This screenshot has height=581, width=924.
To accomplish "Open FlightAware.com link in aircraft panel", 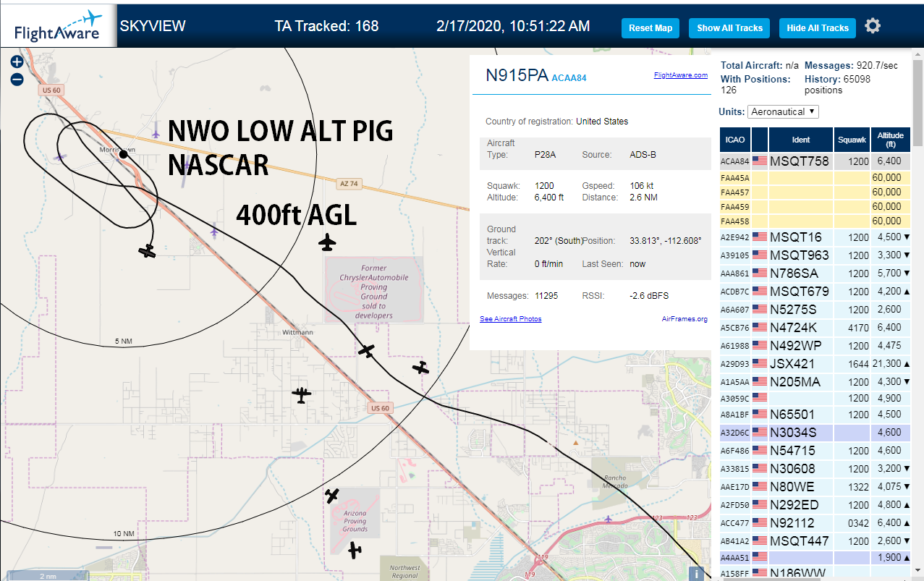I will [x=681, y=75].
